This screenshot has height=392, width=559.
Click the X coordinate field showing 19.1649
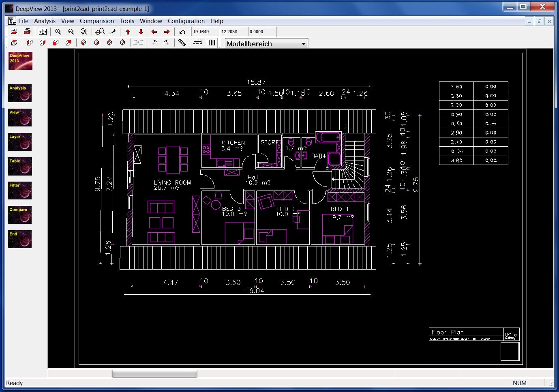tap(205, 32)
